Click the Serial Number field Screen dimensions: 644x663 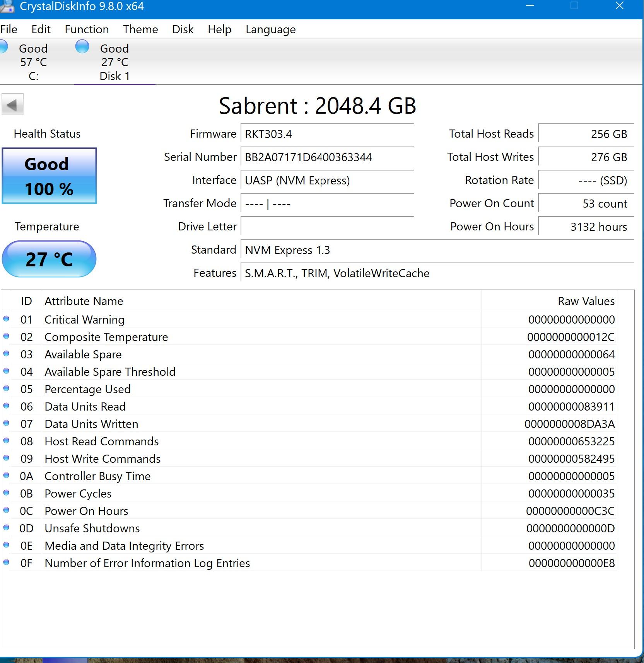(327, 157)
